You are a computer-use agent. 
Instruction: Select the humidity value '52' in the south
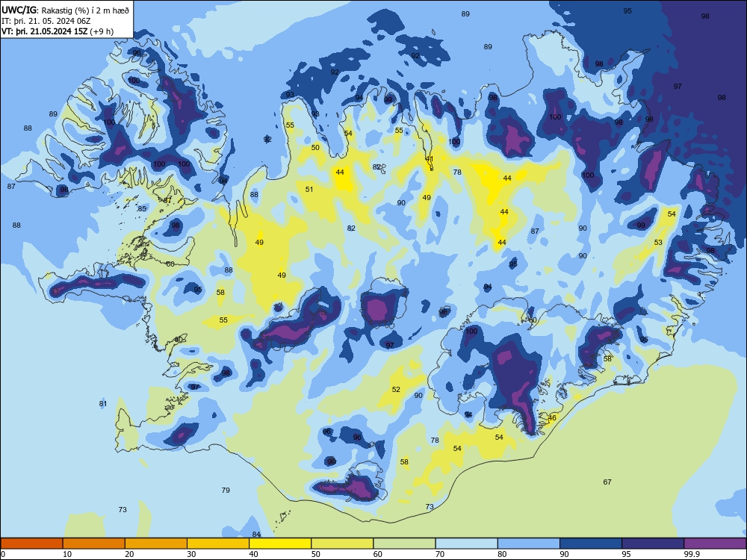pos(396,390)
